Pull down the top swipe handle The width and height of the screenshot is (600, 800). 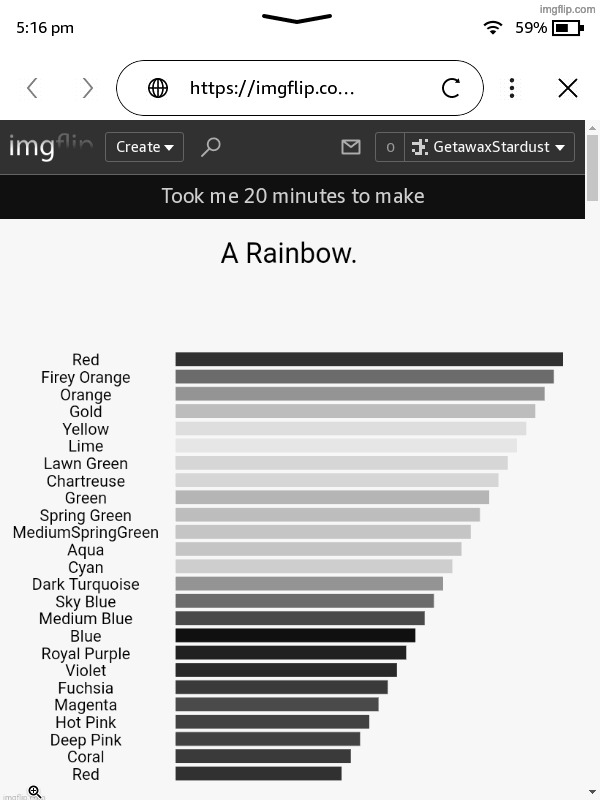297,18
